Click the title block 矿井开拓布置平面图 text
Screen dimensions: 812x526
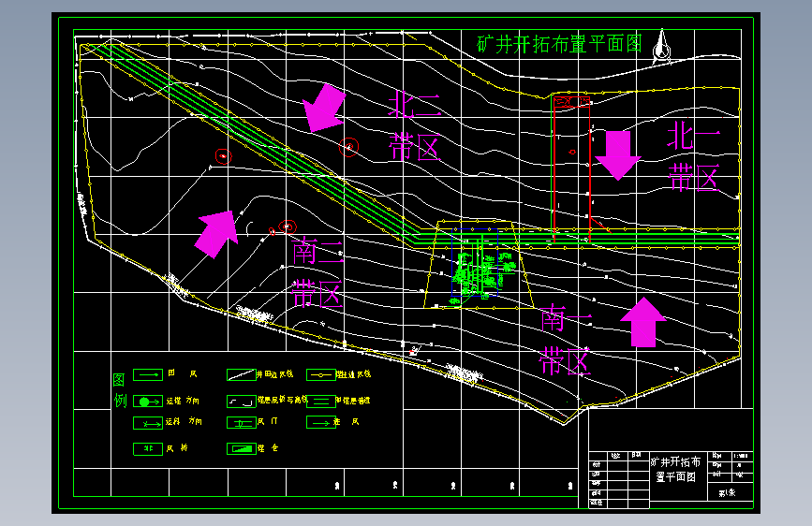coord(676,469)
